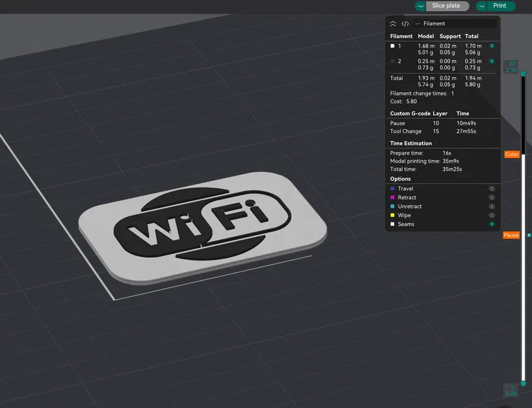
Task: Open the Slice plate dropdown arrow
Action: point(420,6)
